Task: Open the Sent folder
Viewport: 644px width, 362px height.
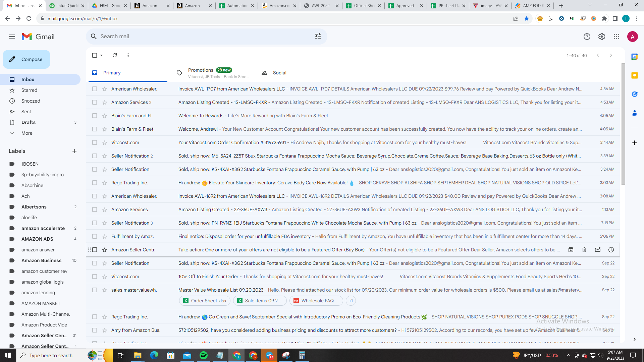Action: pyautogui.click(x=40, y=112)
